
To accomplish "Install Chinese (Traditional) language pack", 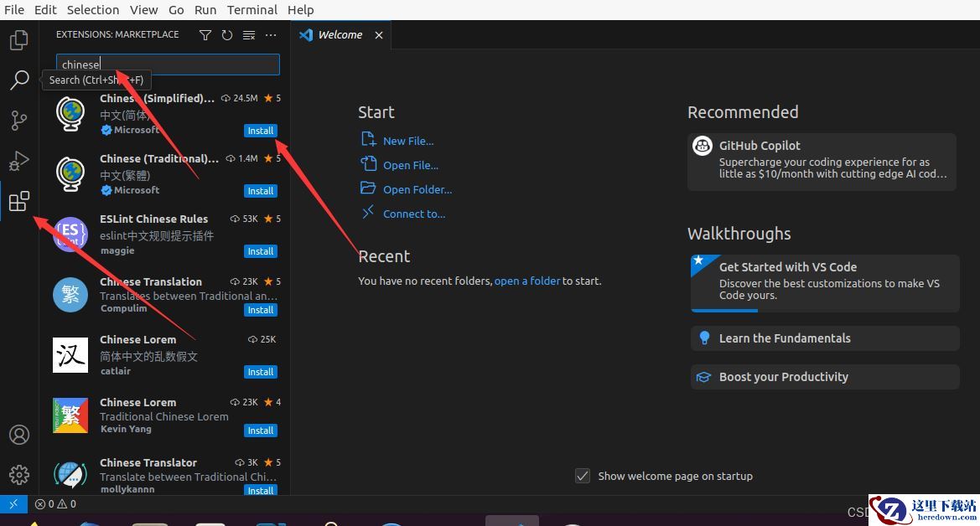I will point(261,191).
